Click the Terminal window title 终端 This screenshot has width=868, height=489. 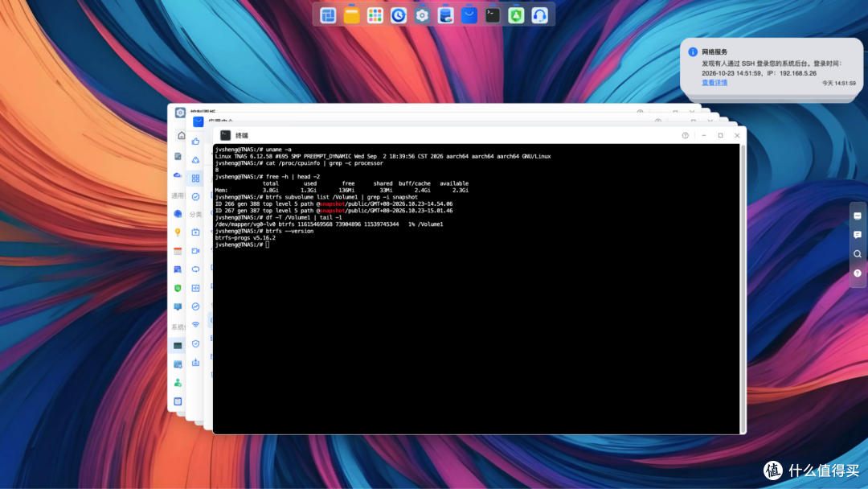(x=242, y=135)
